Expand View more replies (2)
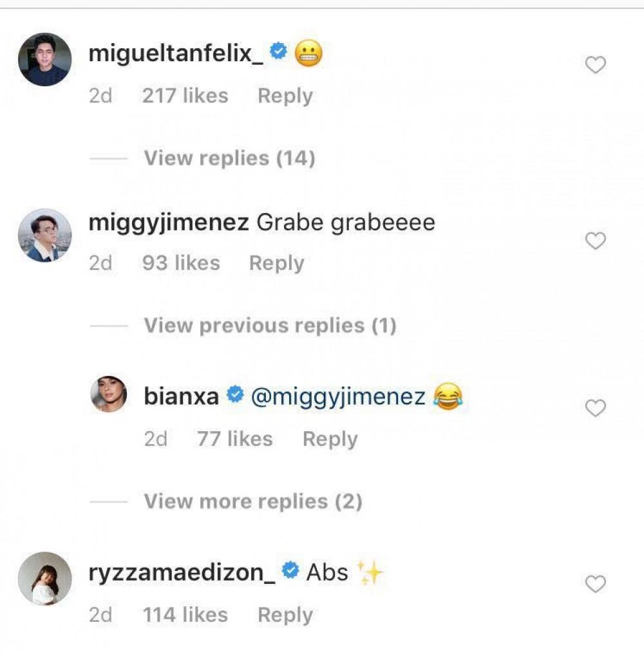The height and width of the screenshot is (652, 644). pos(252,501)
